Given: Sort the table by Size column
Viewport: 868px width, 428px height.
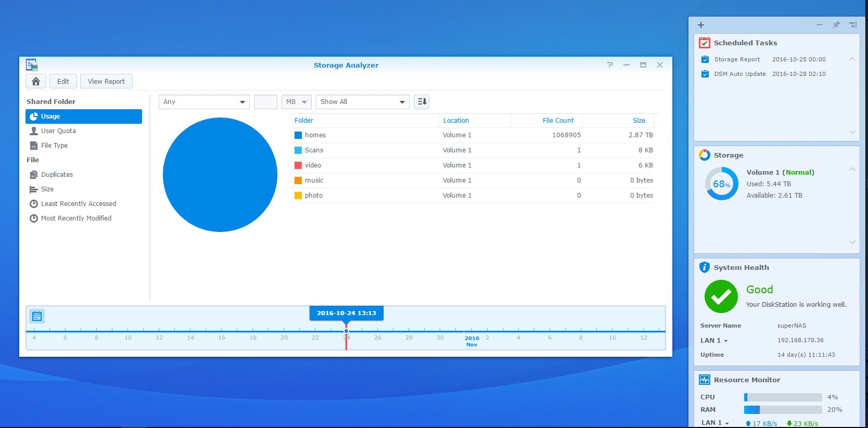Looking at the screenshot, I should (x=639, y=120).
